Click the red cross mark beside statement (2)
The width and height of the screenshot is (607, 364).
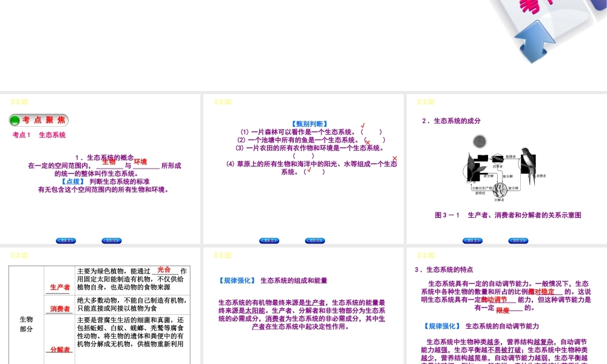[x=367, y=143]
